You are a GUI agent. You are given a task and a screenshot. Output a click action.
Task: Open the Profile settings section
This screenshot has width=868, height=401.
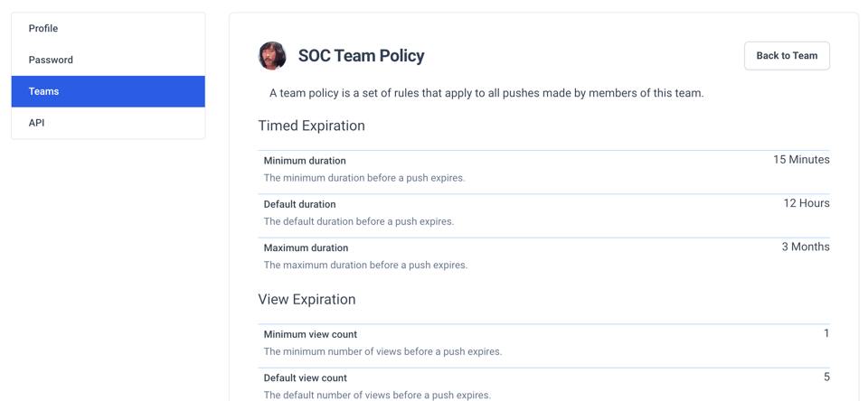click(x=43, y=29)
